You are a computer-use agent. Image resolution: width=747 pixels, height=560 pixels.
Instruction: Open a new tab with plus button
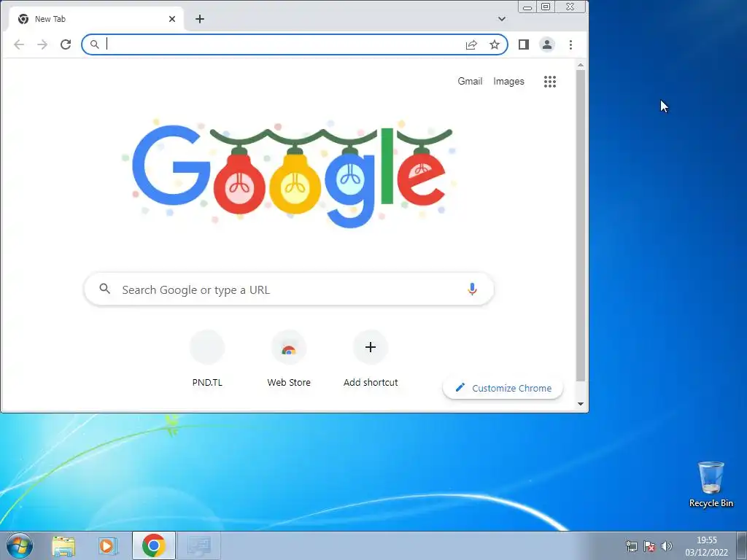(x=200, y=19)
